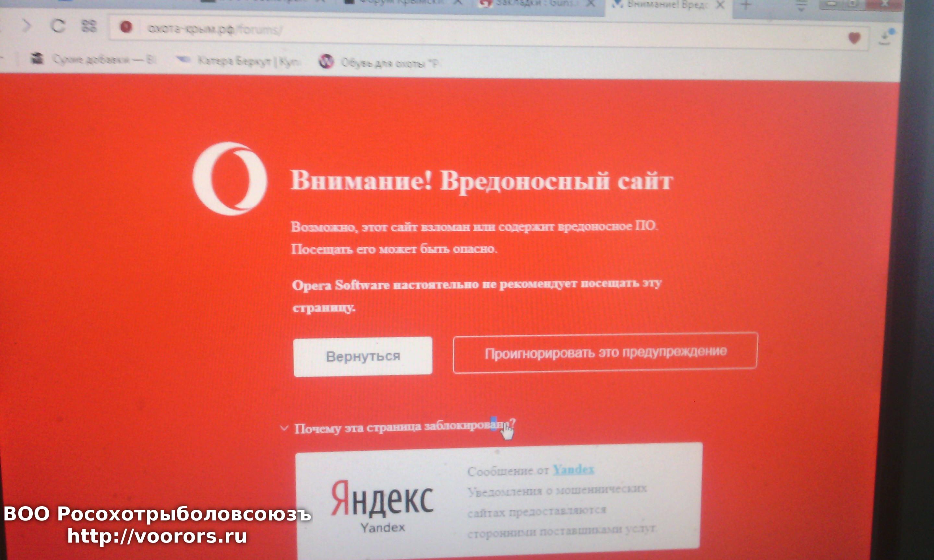Open the tab menu icon beside new tab
The image size is (934, 560).
coord(801,6)
